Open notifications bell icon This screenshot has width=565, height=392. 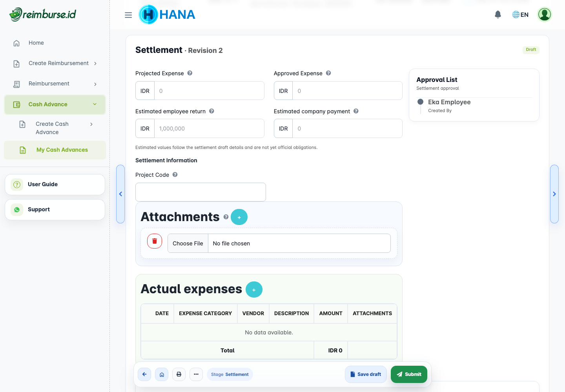point(498,15)
